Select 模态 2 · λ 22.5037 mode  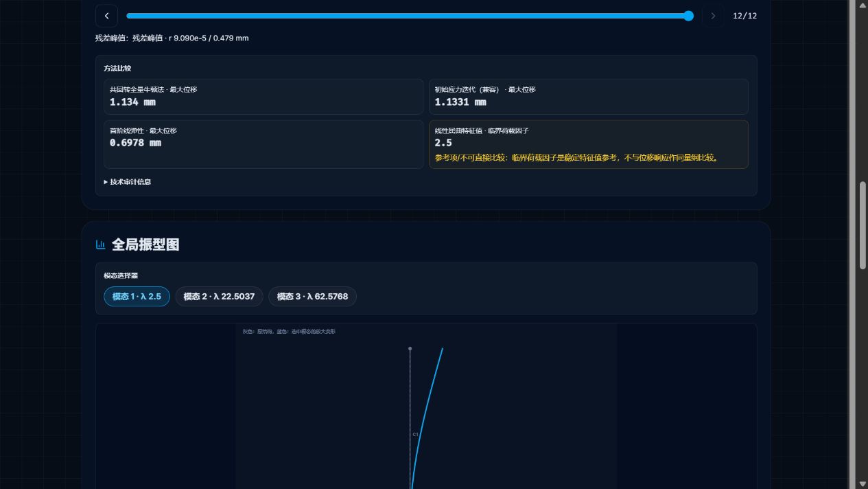(219, 297)
